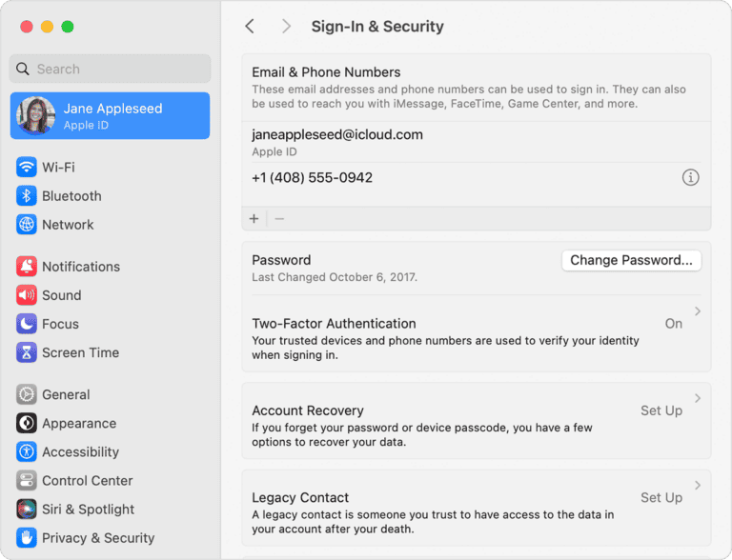Go forward with the right arrow

(x=286, y=26)
